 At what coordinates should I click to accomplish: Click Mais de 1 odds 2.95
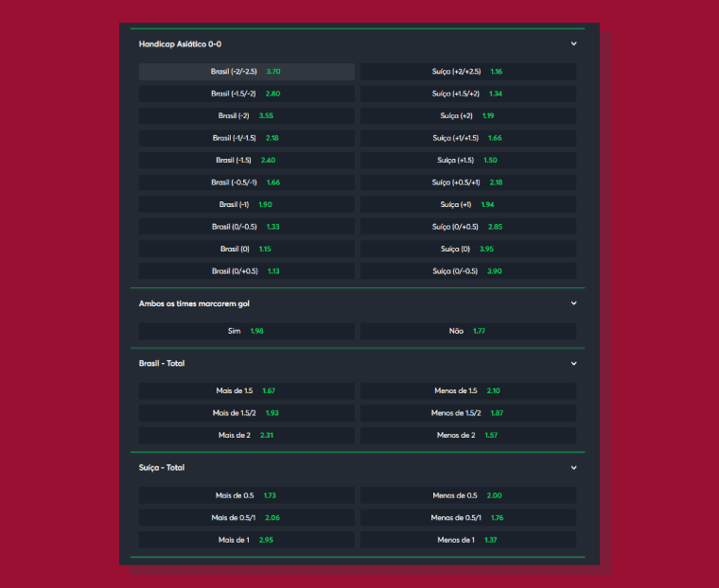click(247, 540)
